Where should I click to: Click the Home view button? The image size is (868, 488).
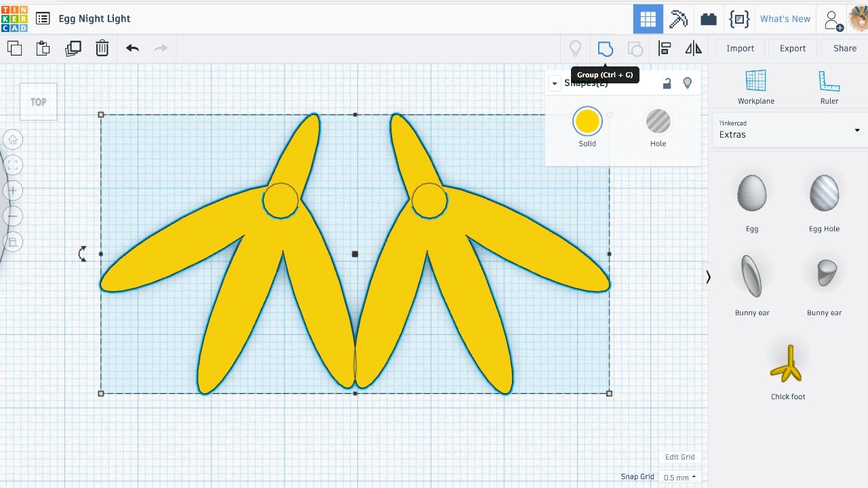pyautogui.click(x=13, y=140)
